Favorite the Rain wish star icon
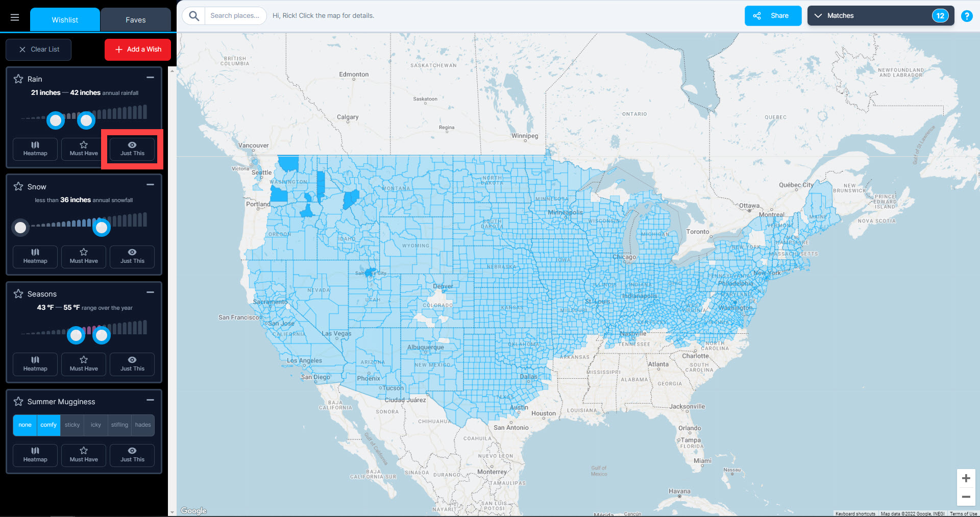This screenshot has height=517, width=980. pyautogui.click(x=18, y=79)
